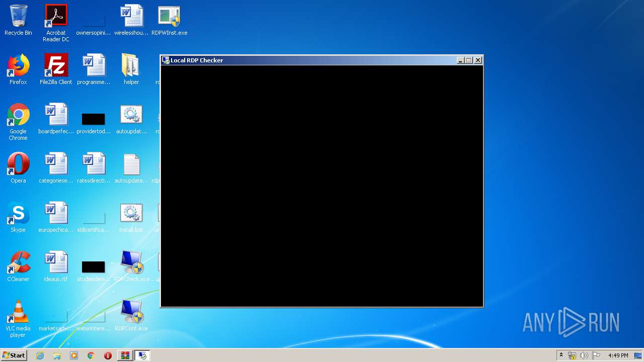Viewport: 644px width, 362px height.
Task: Open Internet Explorer from the taskbar
Action: pyautogui.click(x=40, y=355)
